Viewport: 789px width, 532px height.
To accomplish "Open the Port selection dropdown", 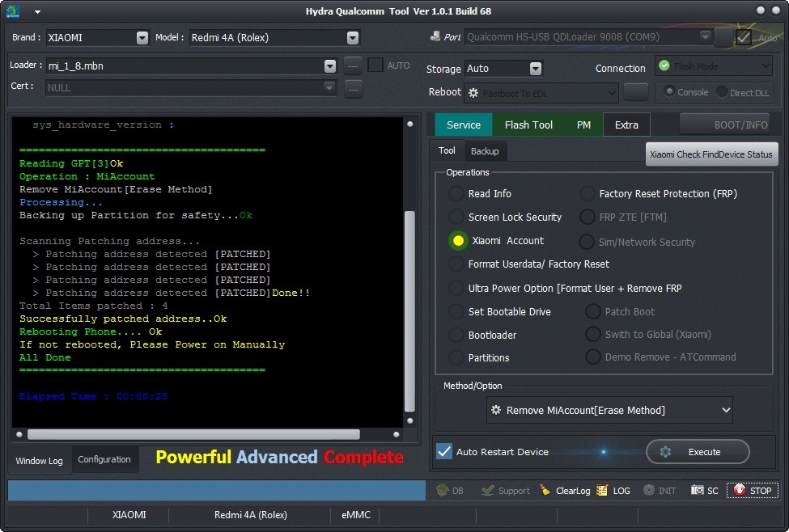I will pos(706,36).
